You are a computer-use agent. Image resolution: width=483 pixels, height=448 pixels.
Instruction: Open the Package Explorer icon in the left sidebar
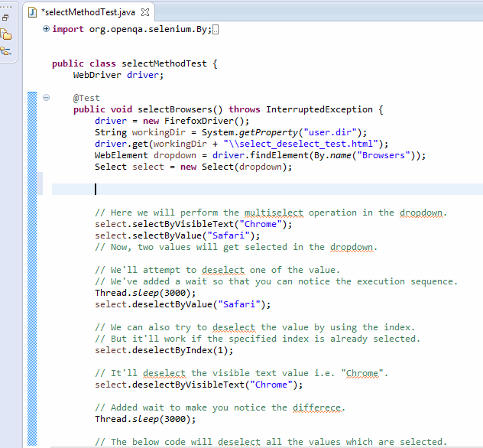(6, 34)
